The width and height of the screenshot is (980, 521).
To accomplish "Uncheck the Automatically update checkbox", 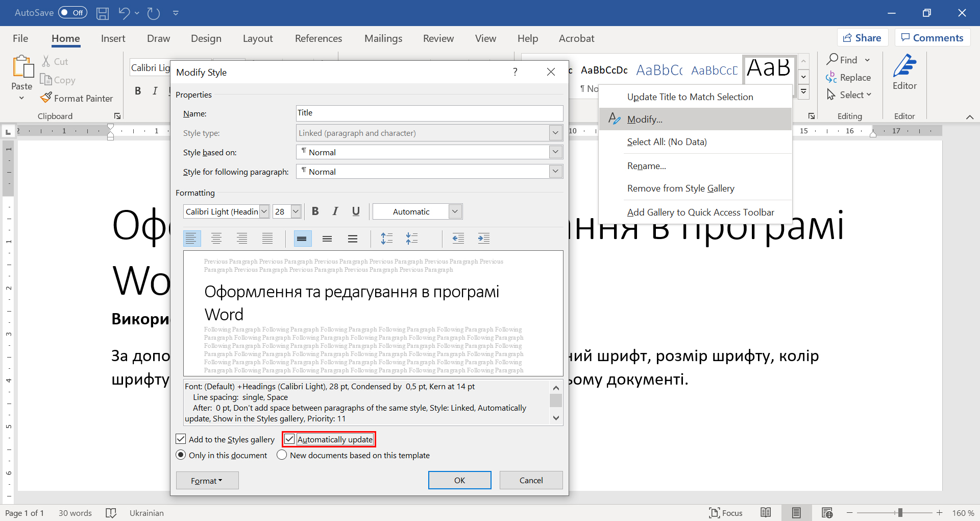I will pos(290,439).
